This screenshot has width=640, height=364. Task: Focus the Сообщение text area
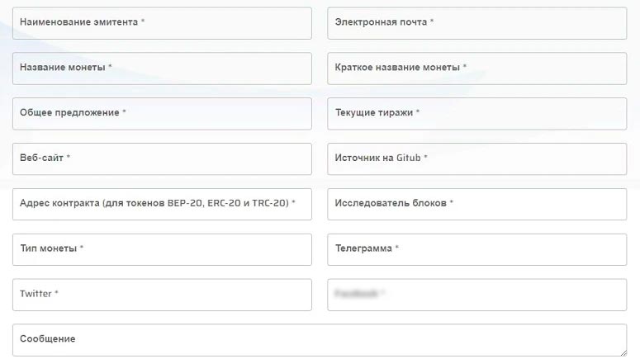(320, 340)
